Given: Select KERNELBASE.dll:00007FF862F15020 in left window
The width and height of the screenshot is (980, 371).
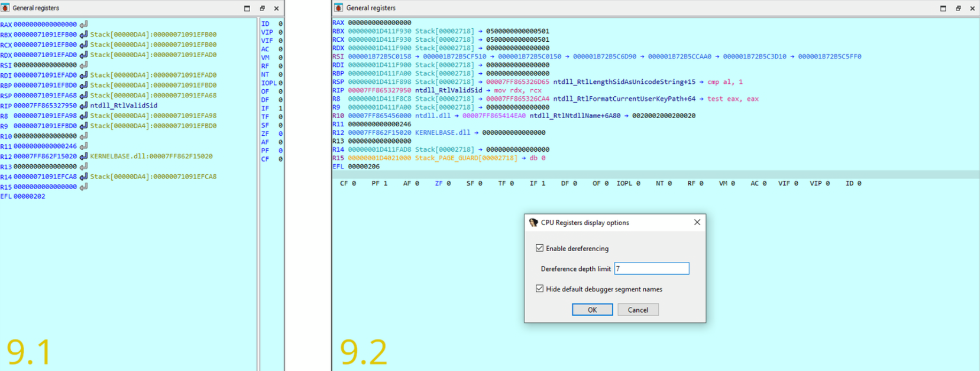Looking at the screenshot, I should 151,157.
